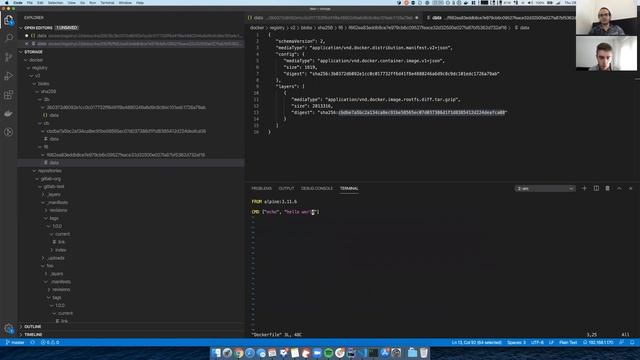This screenshot has width=640, height=360.
Task: Click the participant video thumbnail at top
Action: tap(606, 18)
